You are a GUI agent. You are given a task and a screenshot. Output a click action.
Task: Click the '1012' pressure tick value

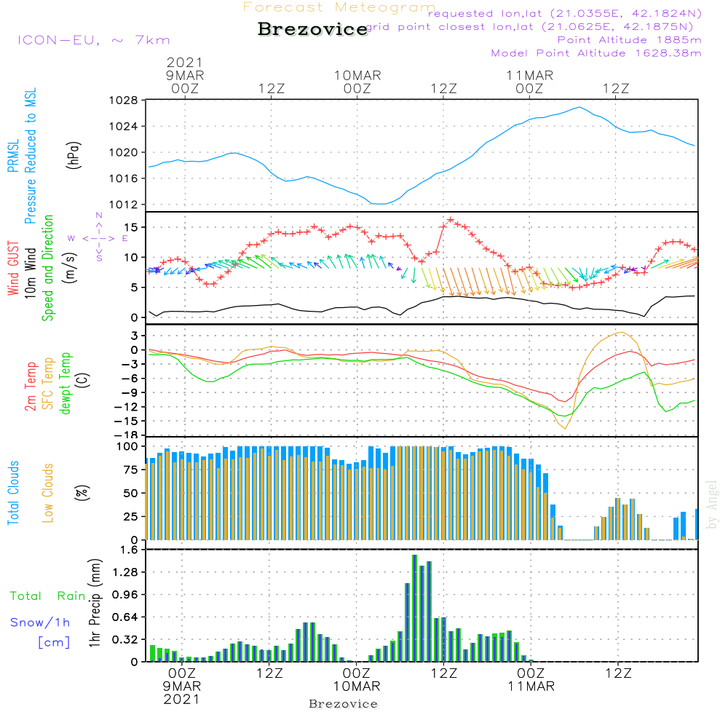tap(123, 205)
